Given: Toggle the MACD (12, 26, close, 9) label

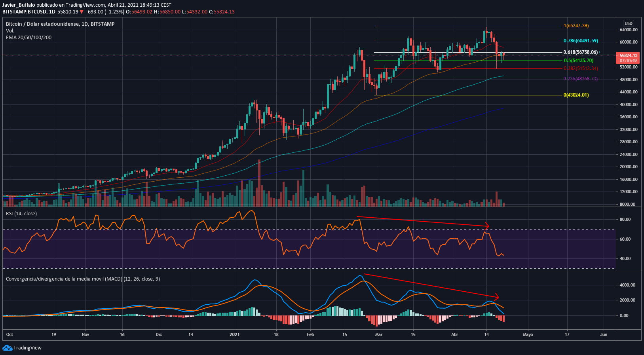Looking at the screenshot, I should (x=83, y=279).
